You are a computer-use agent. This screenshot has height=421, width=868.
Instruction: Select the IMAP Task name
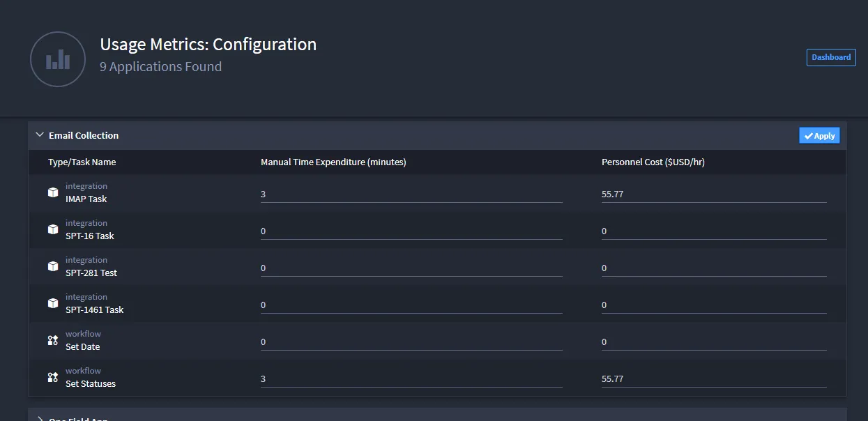[x=86, y=199]
